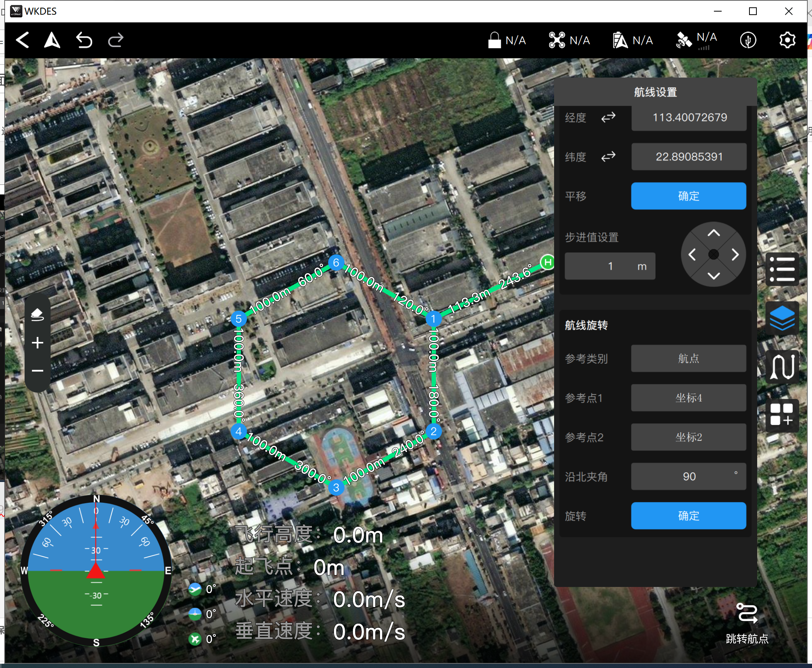Viewport: 812px width, 668px height.
Task: Open 参考点2 dropdown showing 坐标2
Action: point(688,437)
